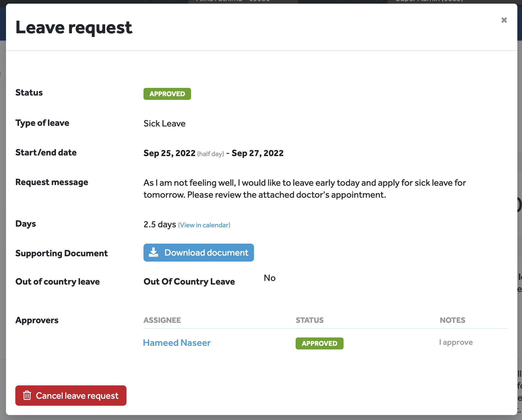Click the NOTES column header
Image resolution: width=522 pixels, height=420 pixels.
point(452,320)
